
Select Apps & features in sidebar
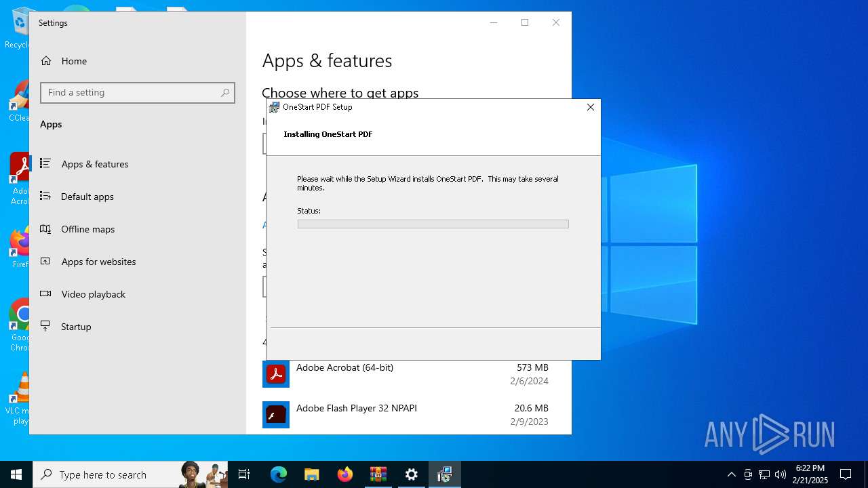(95, 164)
